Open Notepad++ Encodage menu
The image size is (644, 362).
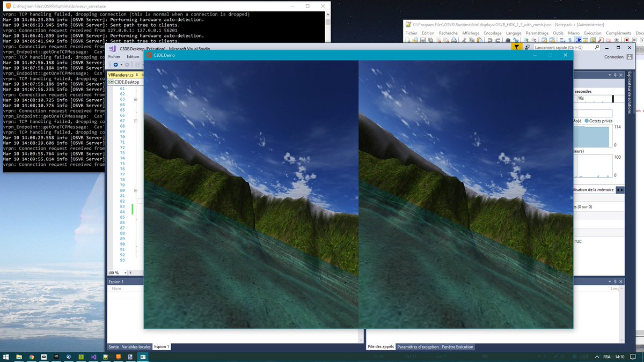(x=493, y=33)
